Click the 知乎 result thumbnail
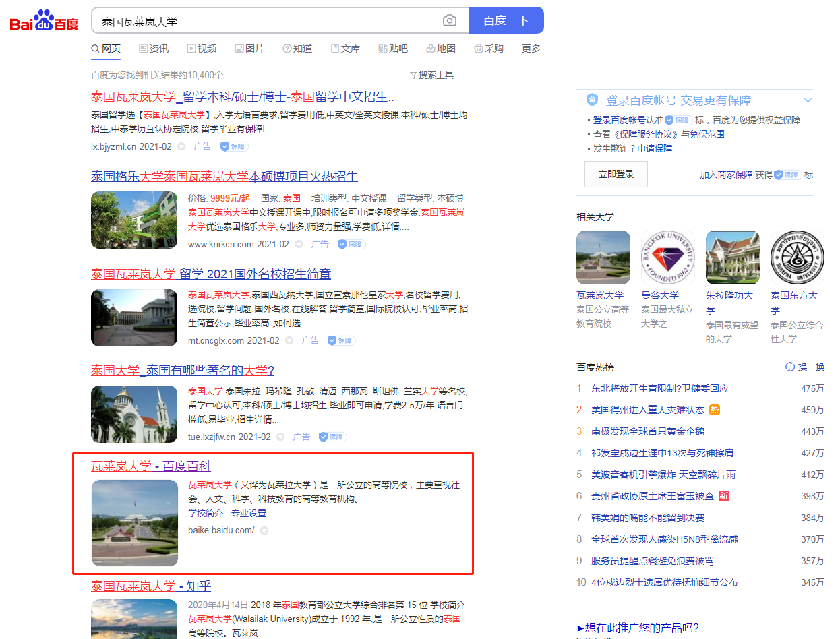The height and width of the screenshot is (639, 840). 134,619
